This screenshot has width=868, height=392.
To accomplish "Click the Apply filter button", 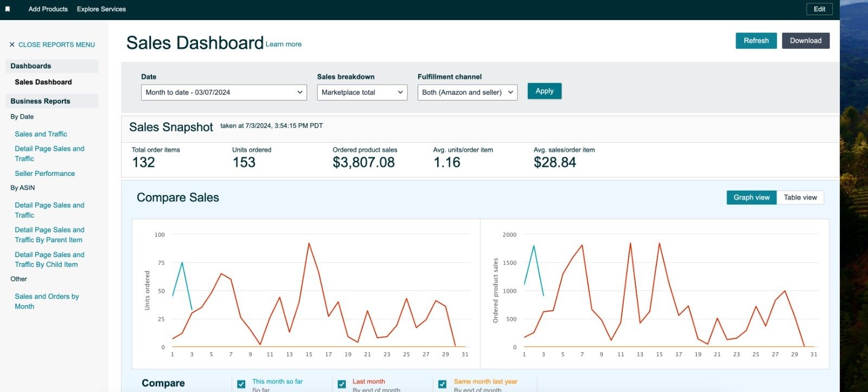I will click(544, 91).
